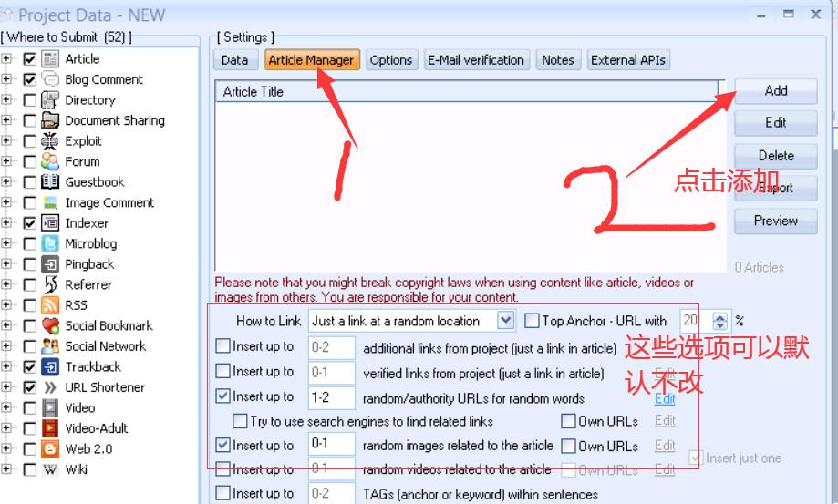Increase the Top Anchor percentage spinner
Viewport: 838px width, 504px height.
click(720, 316)
